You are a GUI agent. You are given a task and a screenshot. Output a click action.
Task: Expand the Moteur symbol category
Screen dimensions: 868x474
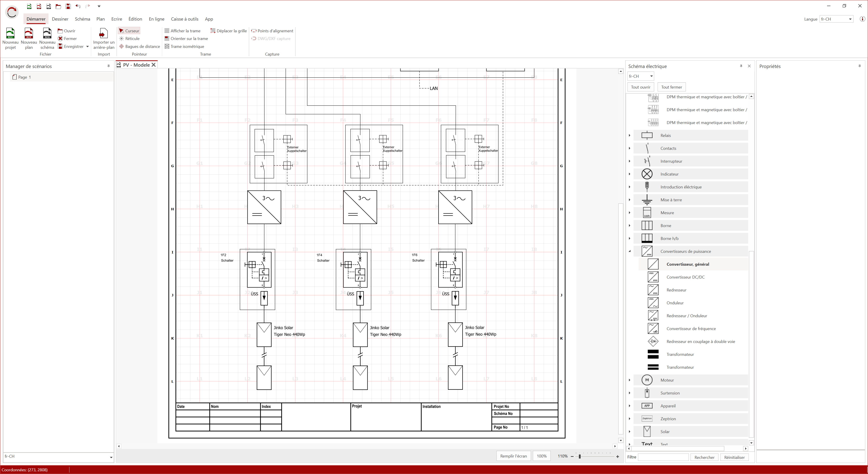pos(629,380)
